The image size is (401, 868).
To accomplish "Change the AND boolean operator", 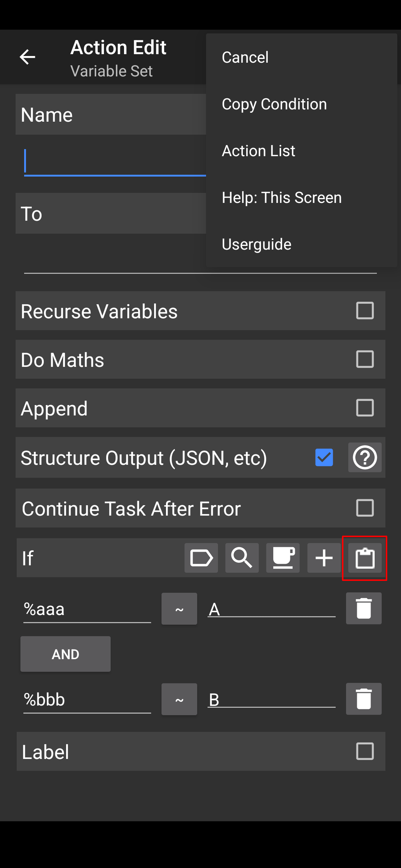I will pos(65,654).
